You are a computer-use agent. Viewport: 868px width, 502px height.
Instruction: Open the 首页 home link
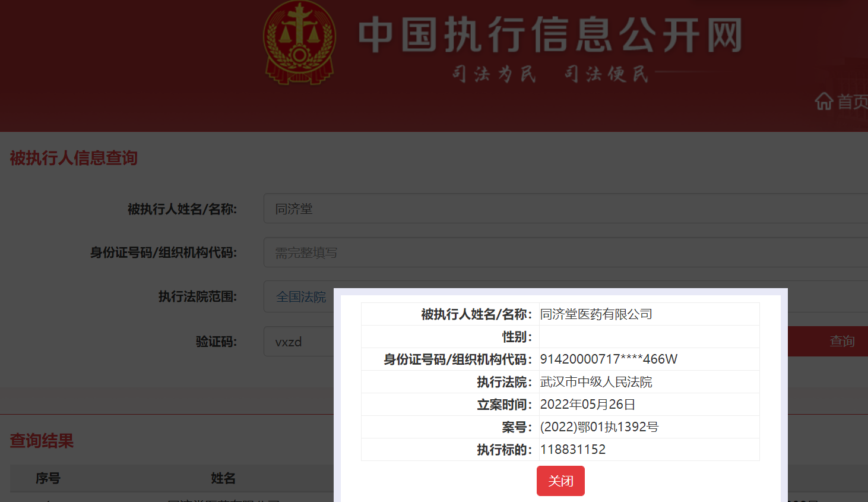852,102
